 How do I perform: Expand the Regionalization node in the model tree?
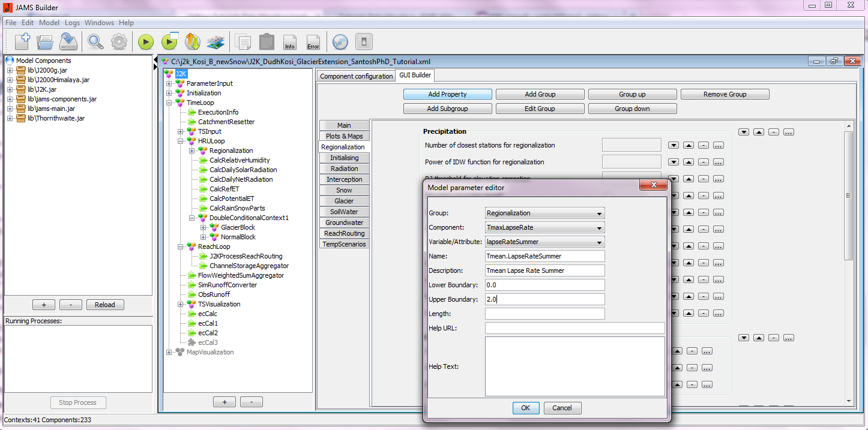point(191,151)
